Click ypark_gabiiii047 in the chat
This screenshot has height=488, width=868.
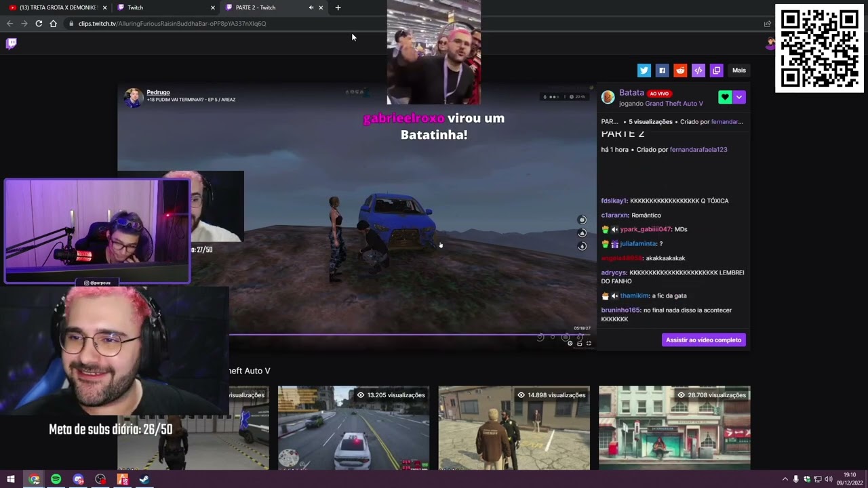tap(645, 230)
